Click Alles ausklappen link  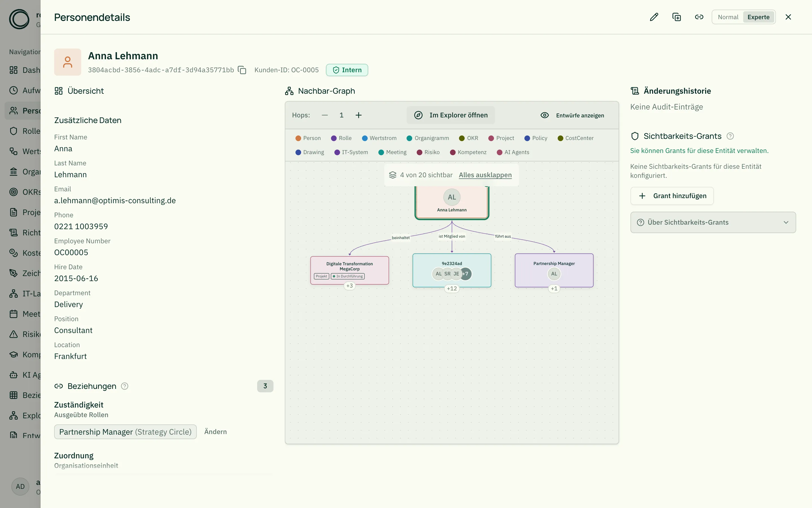pyautogui.click(x=485, y=175)
